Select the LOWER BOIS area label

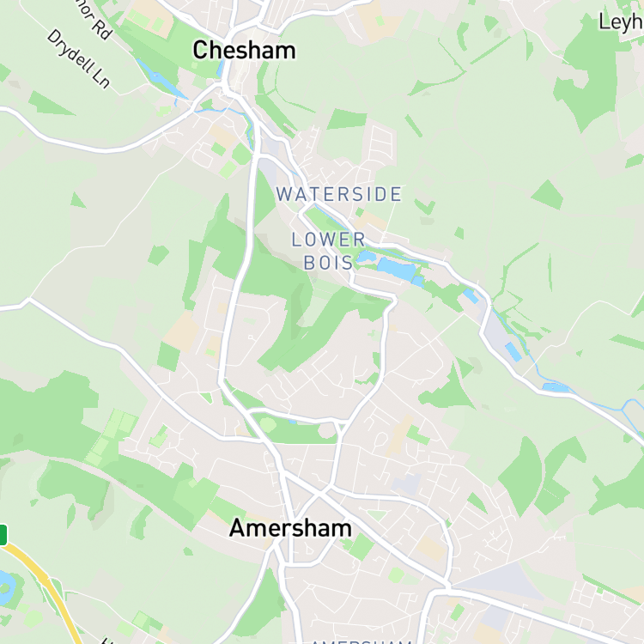(328, 251)
